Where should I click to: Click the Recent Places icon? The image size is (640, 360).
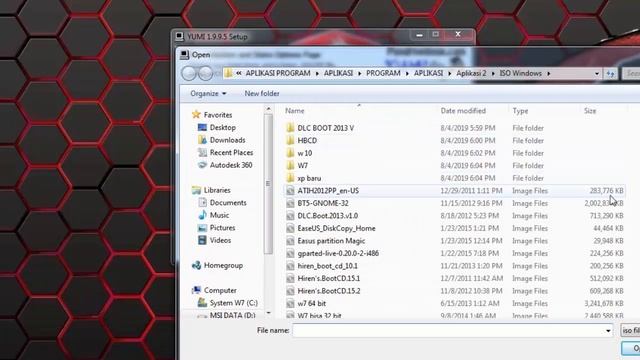(x=202, y=153)
